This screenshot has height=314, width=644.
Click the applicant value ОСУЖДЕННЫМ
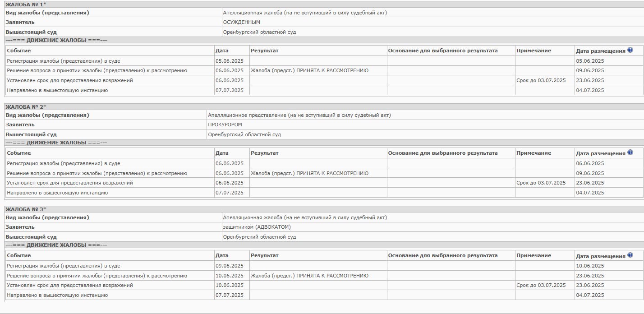(x=241, y=22)
